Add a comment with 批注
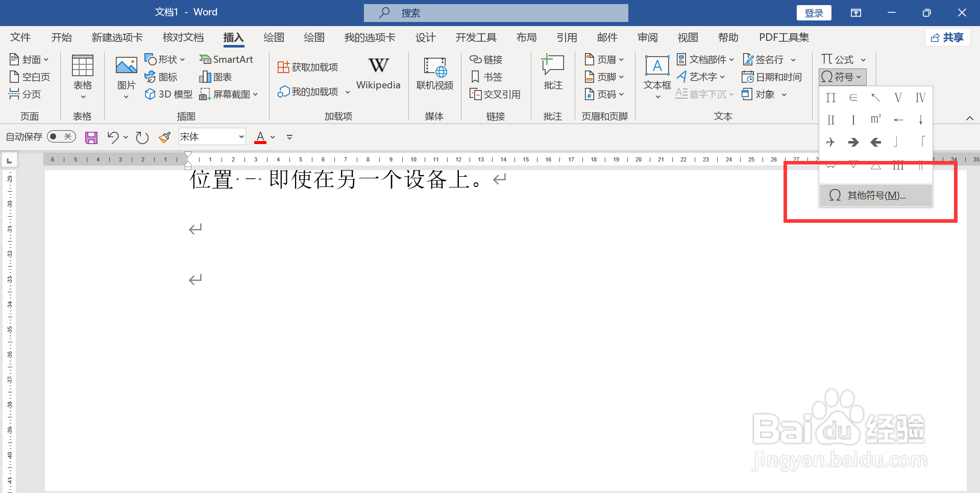980x493 pixels. click(x=553, y=73)
